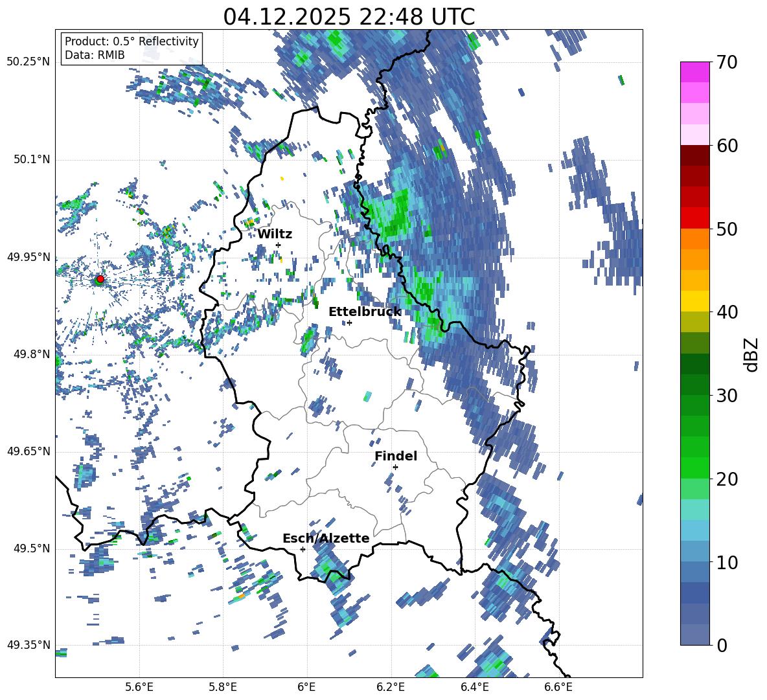This screenshot has height=700, width=767.
Task: Click the 49.5°N latitude label
Action: click(31, 548)
